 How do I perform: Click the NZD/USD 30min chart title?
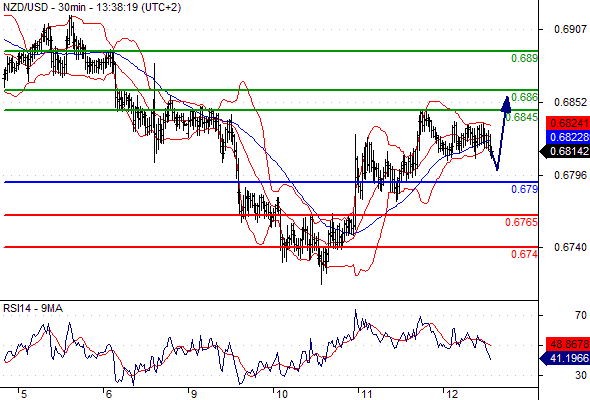coord(92,7)
